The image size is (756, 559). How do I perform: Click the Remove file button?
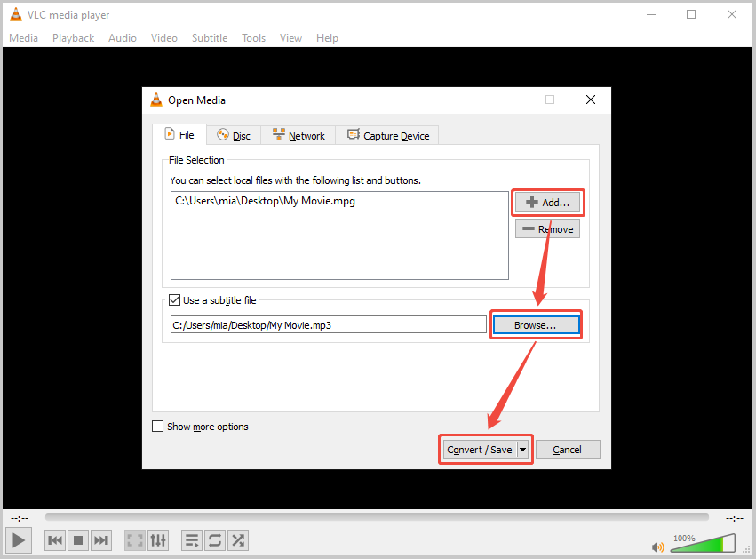point(548,229)
